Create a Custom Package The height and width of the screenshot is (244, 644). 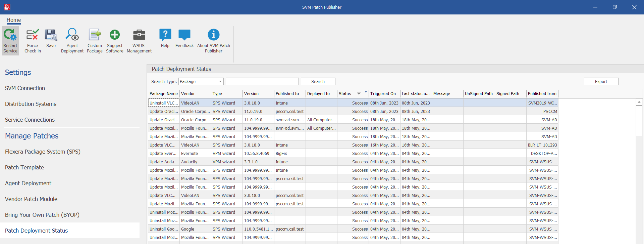click(95, 35)
